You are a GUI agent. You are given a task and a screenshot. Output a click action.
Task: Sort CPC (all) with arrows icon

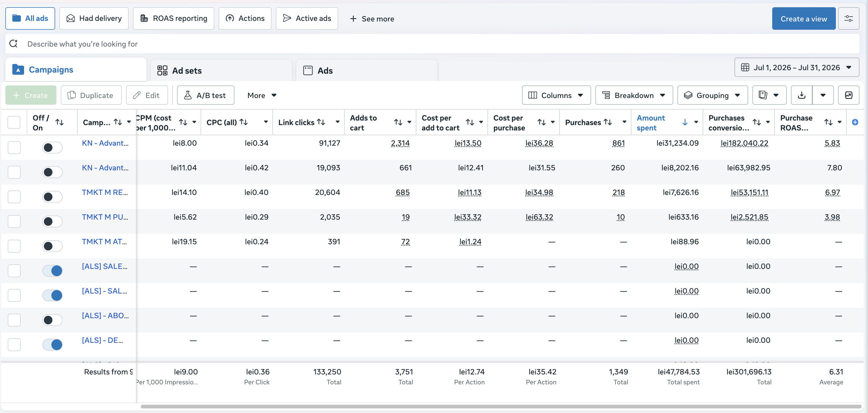(243, 122)
